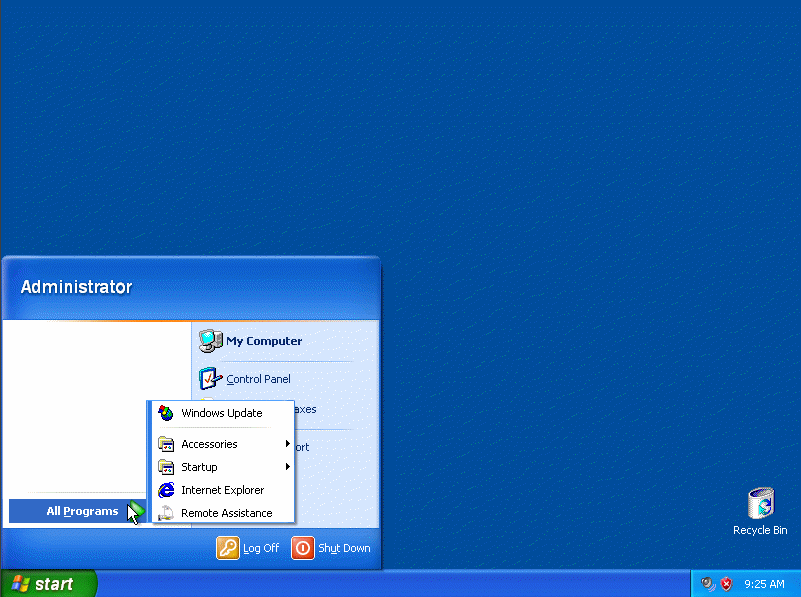Select the Remote Assistance icon
Screen dimensions: 801x597
tap(166, 514)
